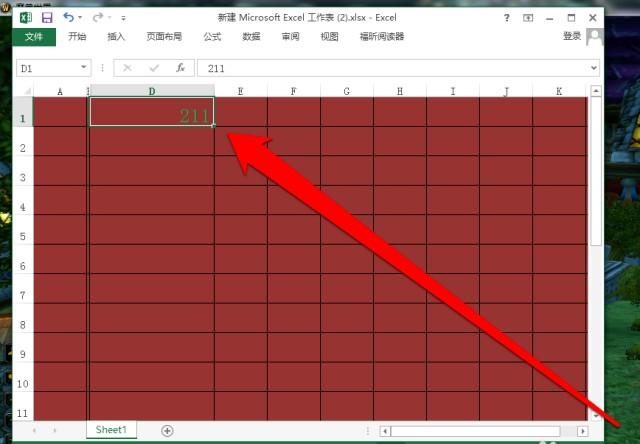The height and width of the screenshot is (444, 640).
Task: Select row 2 header
Action: [x=23, y=141]
